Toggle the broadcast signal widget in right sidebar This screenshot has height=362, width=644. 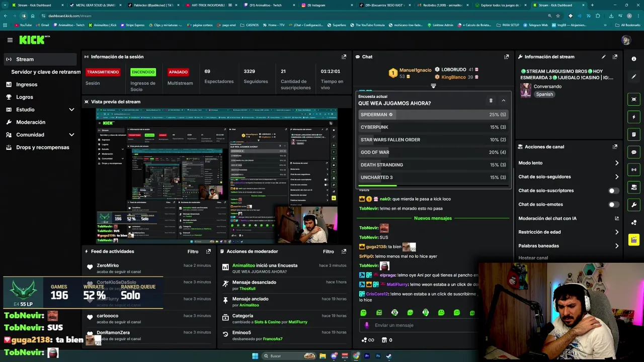coord(634,170)
